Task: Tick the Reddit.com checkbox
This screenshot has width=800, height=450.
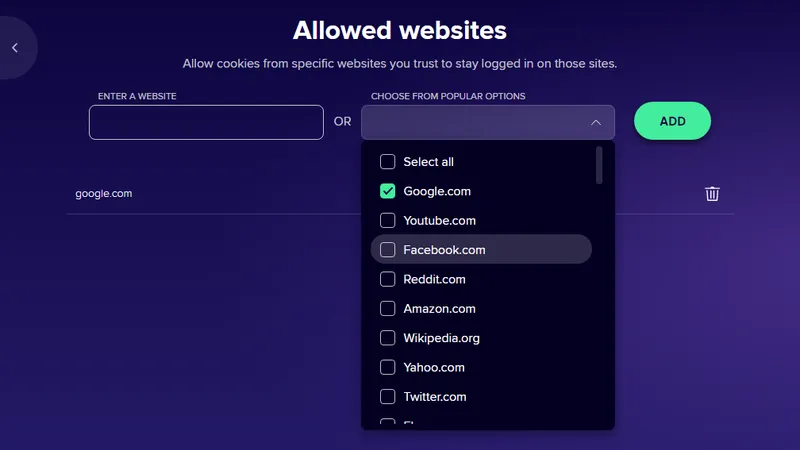Action: (x=388, y=279)
